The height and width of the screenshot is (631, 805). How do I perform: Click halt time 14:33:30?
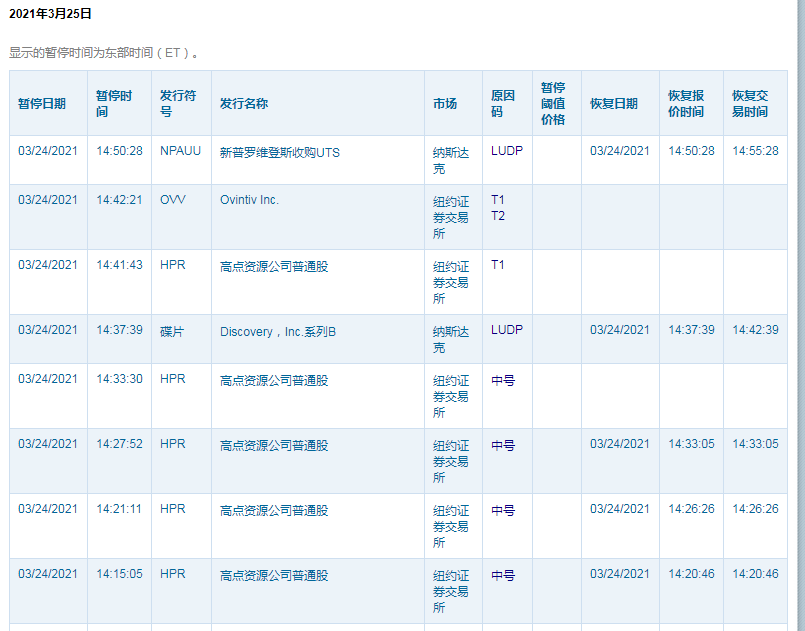(119, 379)
